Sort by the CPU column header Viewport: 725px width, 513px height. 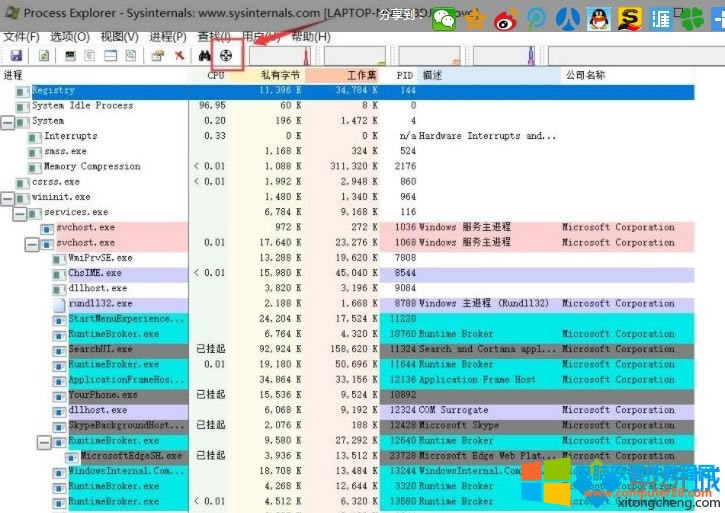click(x=215, y=75)
